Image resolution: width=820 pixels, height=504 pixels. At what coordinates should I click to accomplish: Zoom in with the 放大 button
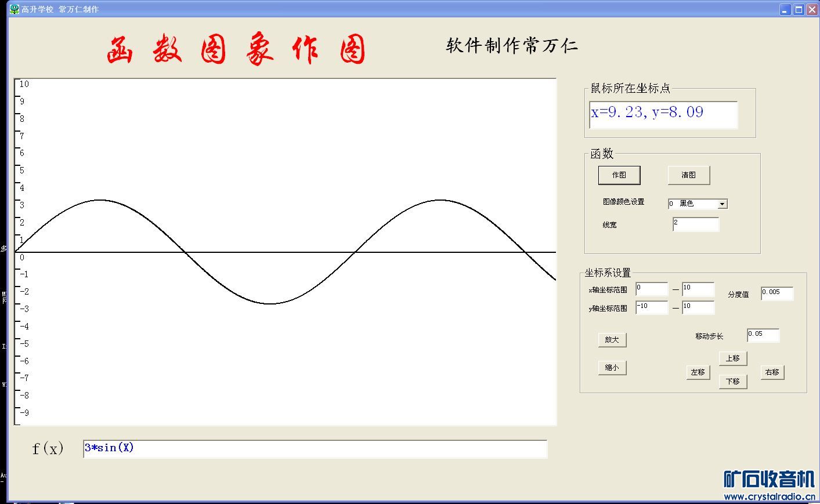[612, 340]
